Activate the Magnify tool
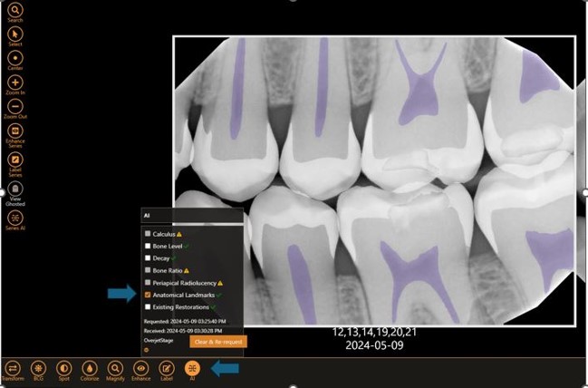588x388 pixels. point(115,368)
